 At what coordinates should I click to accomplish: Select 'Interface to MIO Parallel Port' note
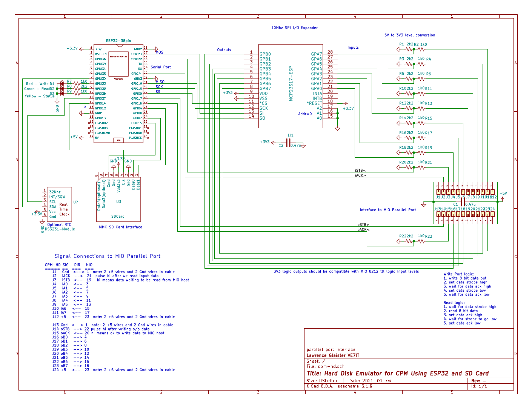[388, 210]
